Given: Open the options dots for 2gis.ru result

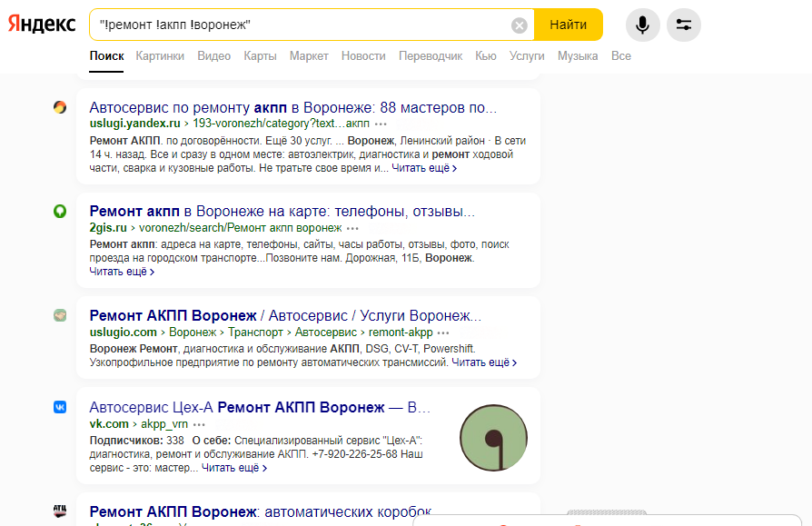Looking at the screenshot, I should pyautogui.click(x=352, y=228).
